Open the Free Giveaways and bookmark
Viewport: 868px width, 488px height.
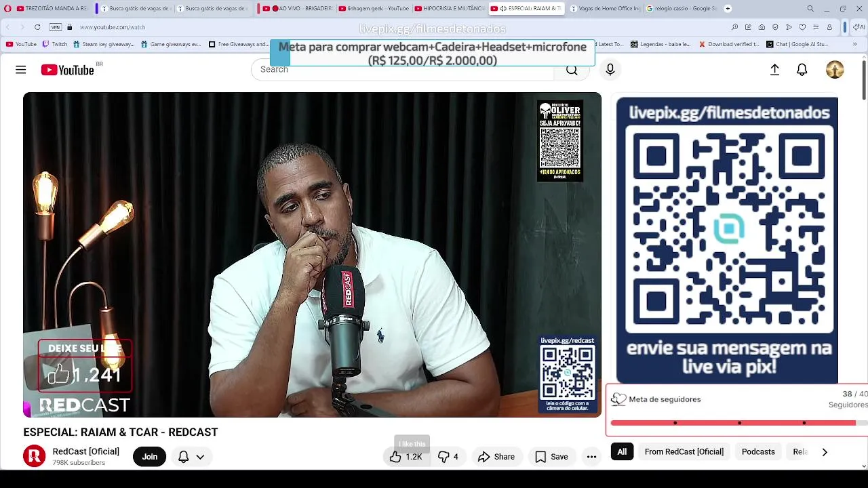[x=239, y=44]
